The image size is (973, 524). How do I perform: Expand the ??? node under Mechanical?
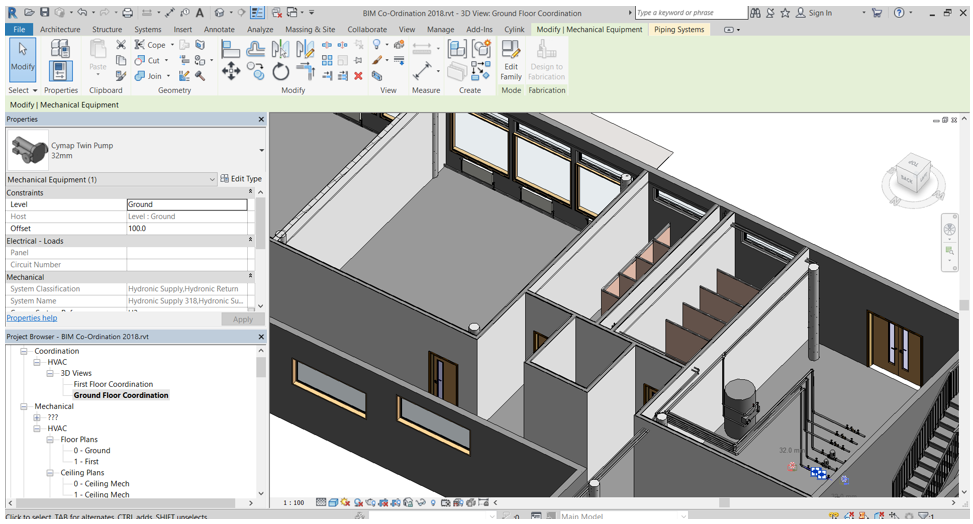point(37,417)
